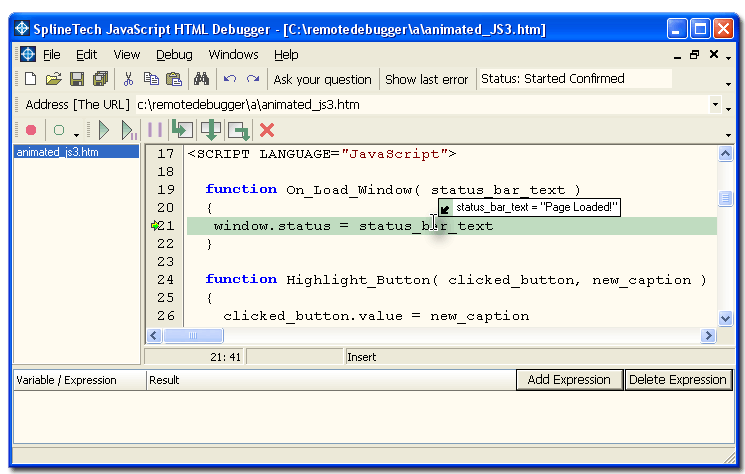This screenshot has width=745, height=474.
Task: Copy selection using the Copy icon
Action: [x=151, y=79]
